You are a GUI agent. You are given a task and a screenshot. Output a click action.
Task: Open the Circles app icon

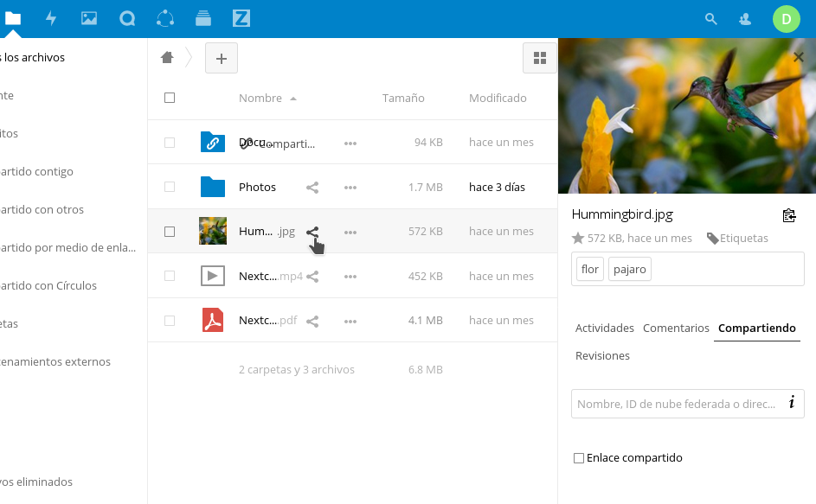click(x=165, y=19)
